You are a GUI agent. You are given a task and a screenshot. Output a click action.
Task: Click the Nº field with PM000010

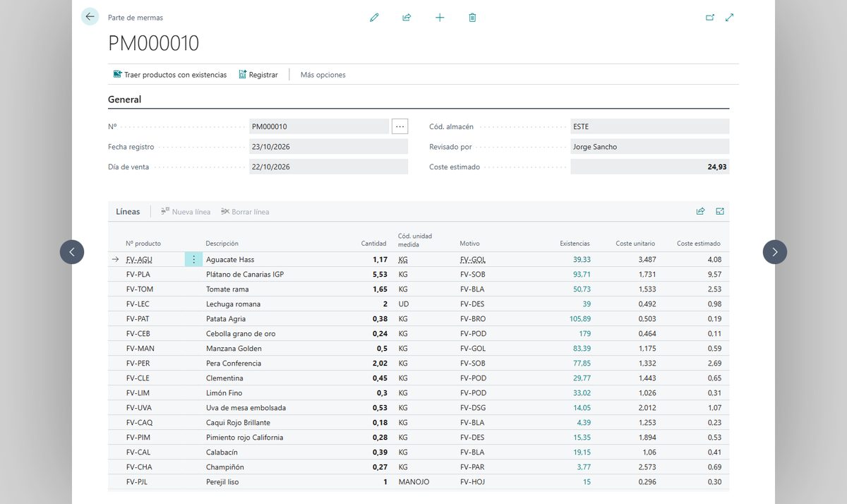[319, 126]
